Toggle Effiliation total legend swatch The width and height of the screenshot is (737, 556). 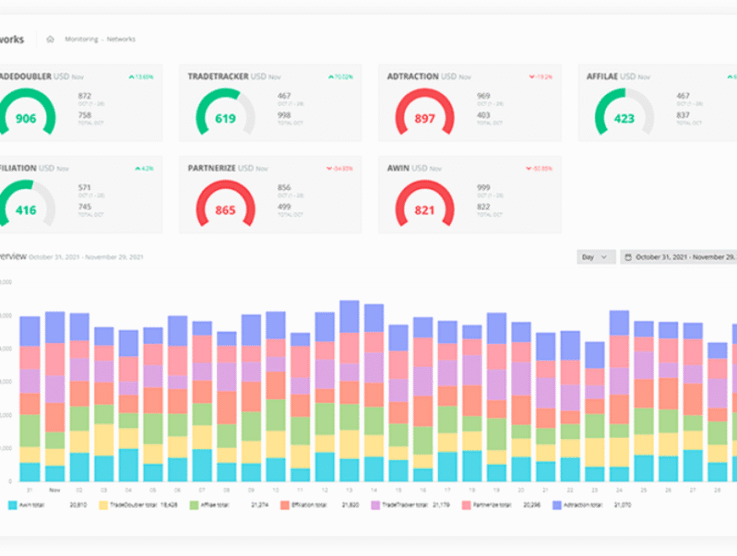(x=285, y=505)
